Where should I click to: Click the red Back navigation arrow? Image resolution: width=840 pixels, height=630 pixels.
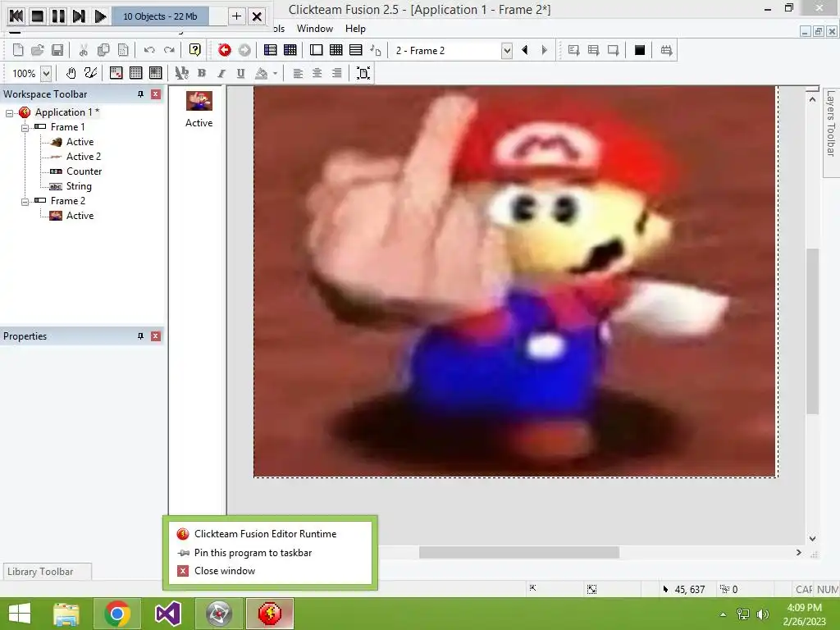tap(225, 50)
